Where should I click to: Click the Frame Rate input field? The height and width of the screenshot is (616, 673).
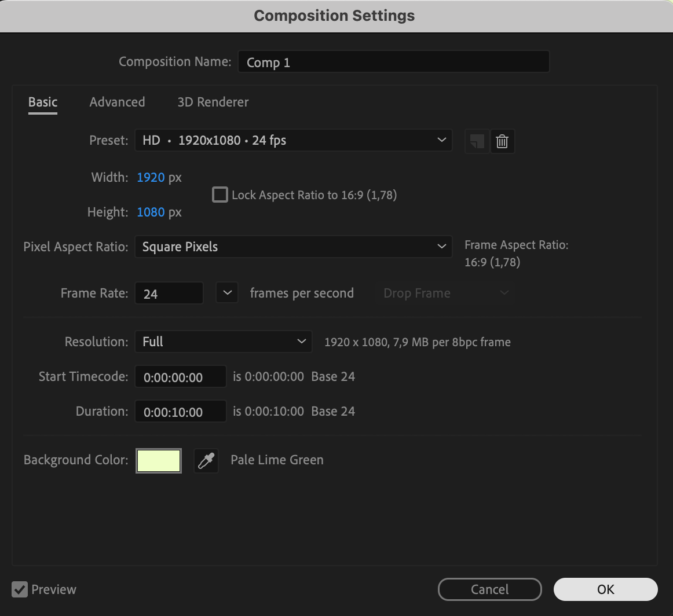click(169, 294)
